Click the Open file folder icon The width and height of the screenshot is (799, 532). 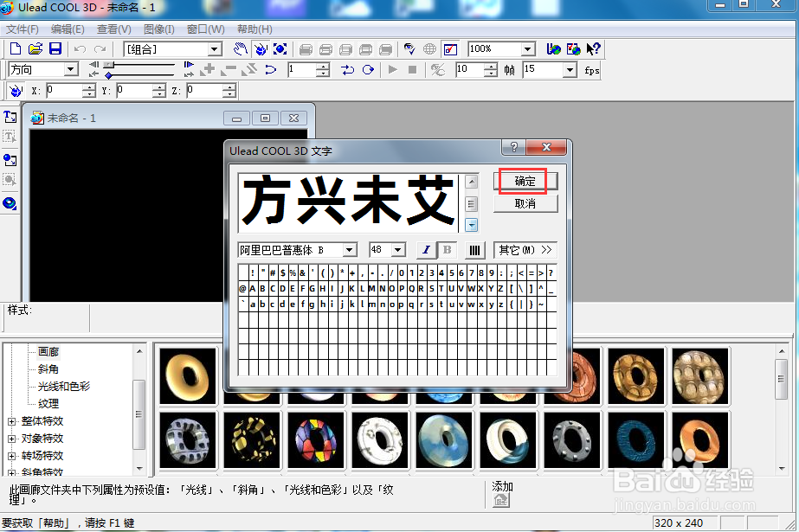pyautogui.click(x=35, y=48)
